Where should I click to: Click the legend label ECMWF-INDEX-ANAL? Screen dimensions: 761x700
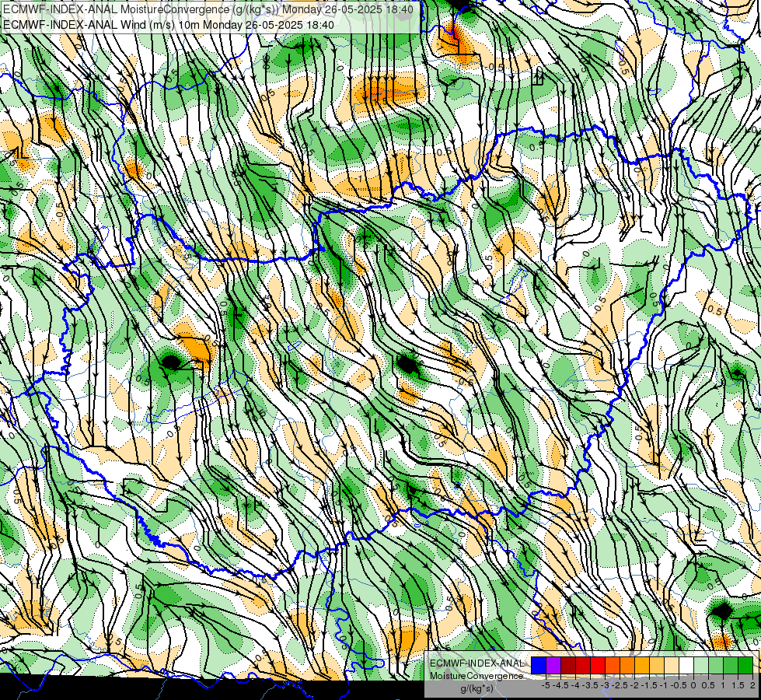tap(476, 663)
